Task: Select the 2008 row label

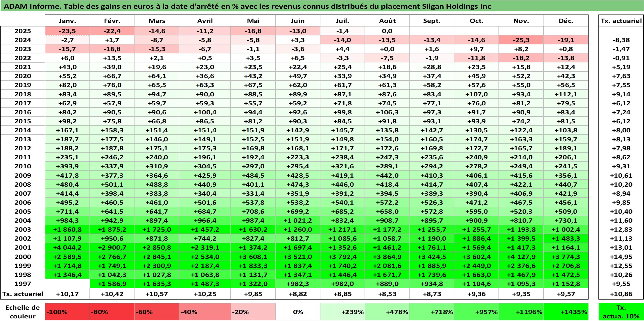Action: tap(23, 184)
